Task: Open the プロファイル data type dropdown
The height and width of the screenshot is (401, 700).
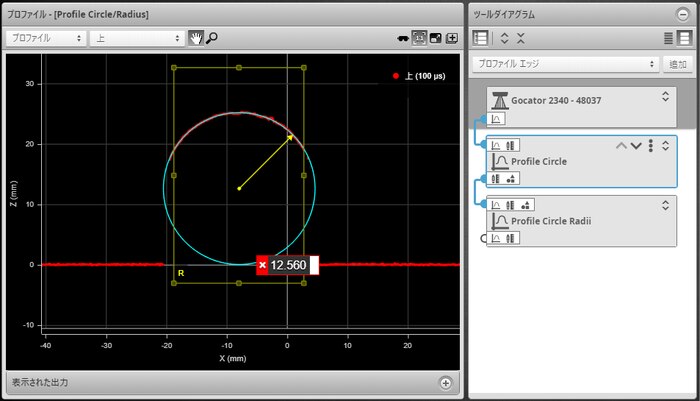Action: click(x=46, y=38)
